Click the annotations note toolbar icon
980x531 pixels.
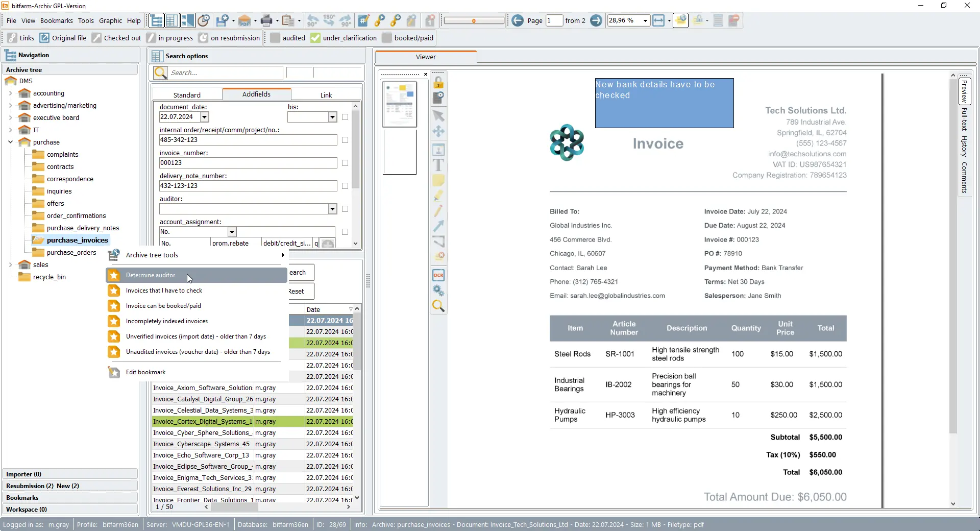[x=680, y=20]
